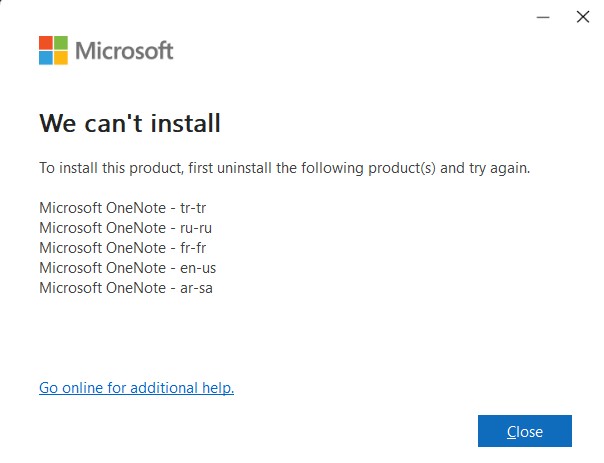Minimize the installer dialog window
Screen dimensions: 604x463
tap(543, 17)
